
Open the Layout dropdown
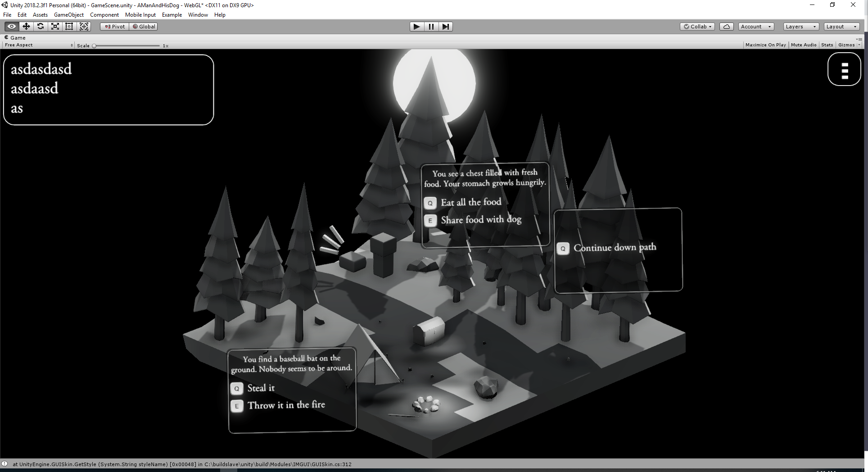click(841, 27)
